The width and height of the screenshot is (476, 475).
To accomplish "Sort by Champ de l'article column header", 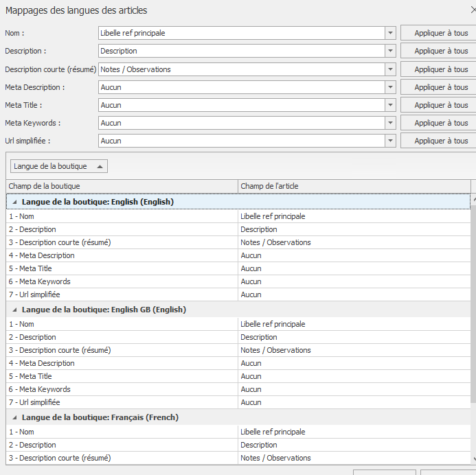I will pos(354,186).
